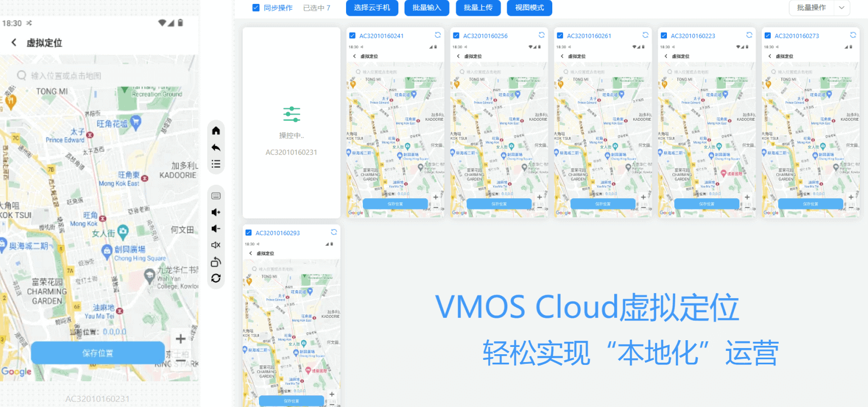Click 保存位置 on AC32010160261 card
This screenshot has width=868, height=407.
point(603,204)
